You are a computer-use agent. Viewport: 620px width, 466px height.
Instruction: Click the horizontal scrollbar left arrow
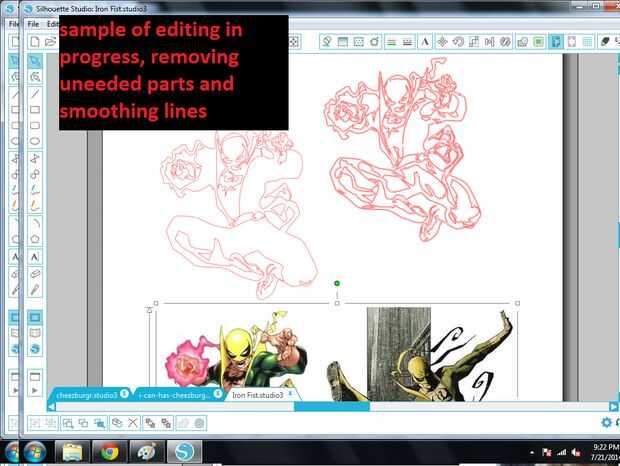coord(51,406)
